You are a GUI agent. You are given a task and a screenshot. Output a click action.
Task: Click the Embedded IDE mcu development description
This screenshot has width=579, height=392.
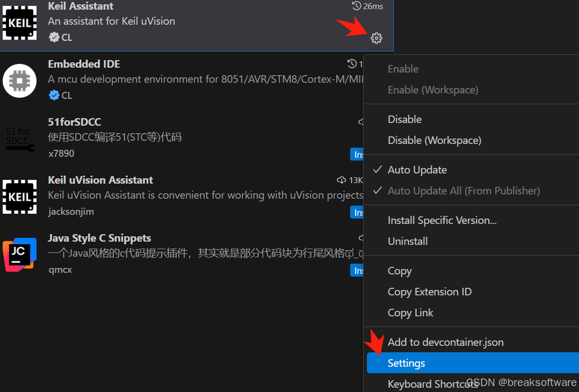(x=206, y=79)
